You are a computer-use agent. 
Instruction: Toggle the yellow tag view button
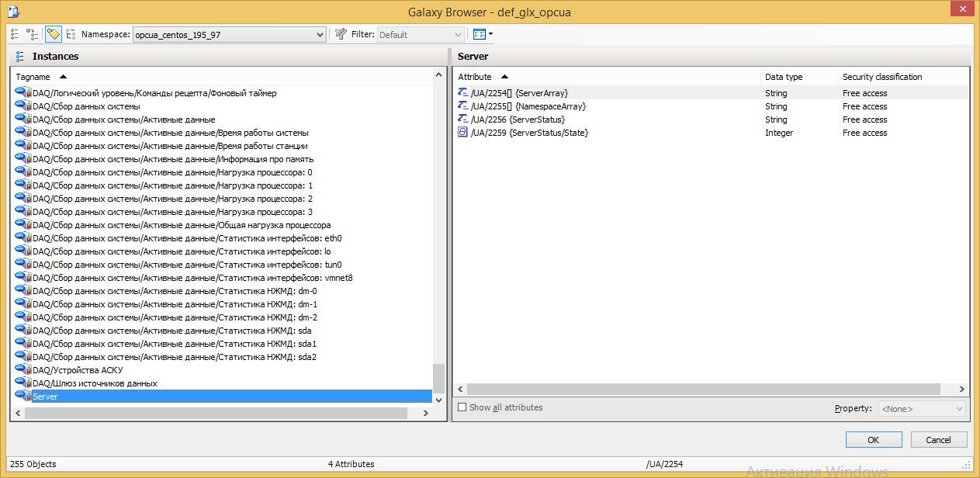pyautogui.click(x=53, y=34)
